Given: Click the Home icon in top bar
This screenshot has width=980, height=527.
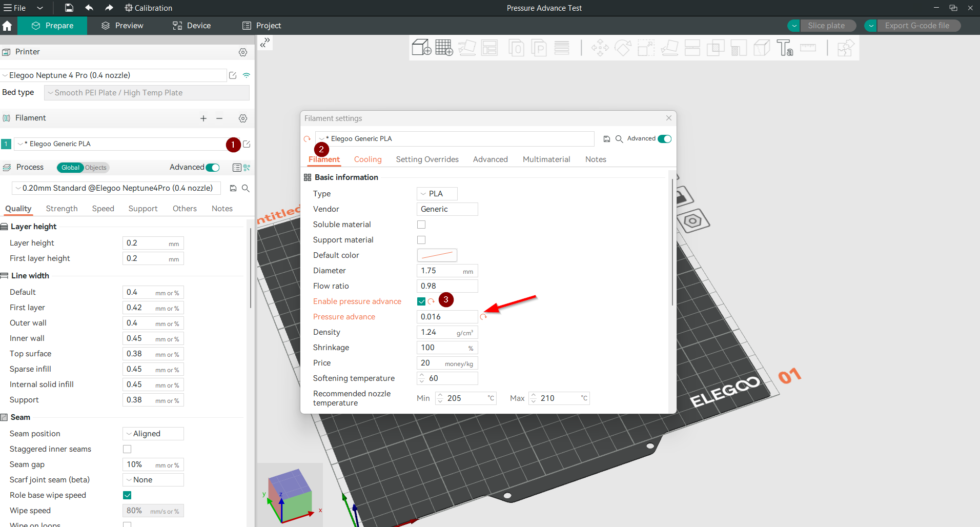Looking at the screenshot, I should (7, 26).
